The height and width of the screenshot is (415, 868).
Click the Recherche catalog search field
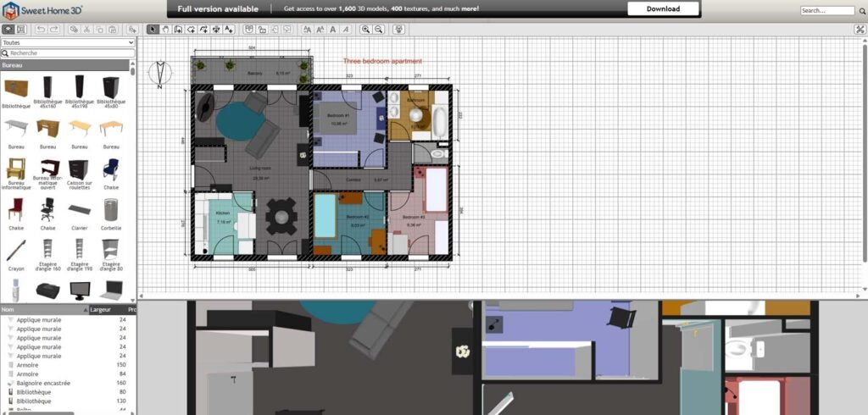coord(68,53)
